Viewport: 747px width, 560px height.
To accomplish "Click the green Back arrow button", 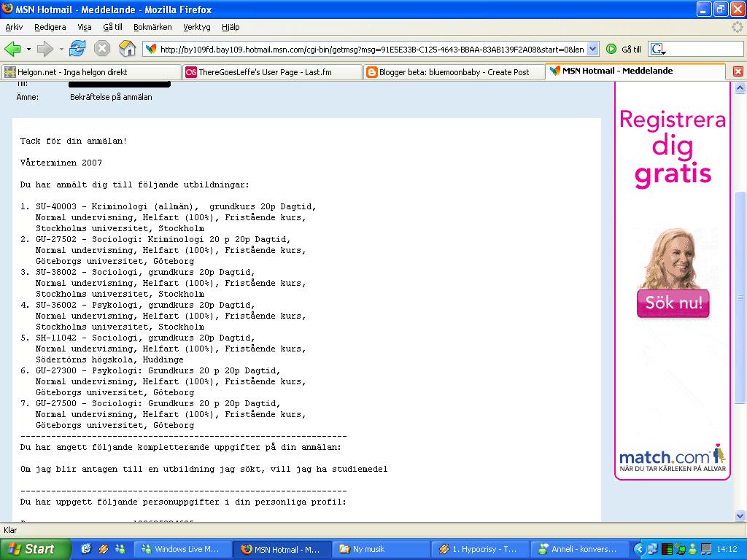I will tap(12, 49).
